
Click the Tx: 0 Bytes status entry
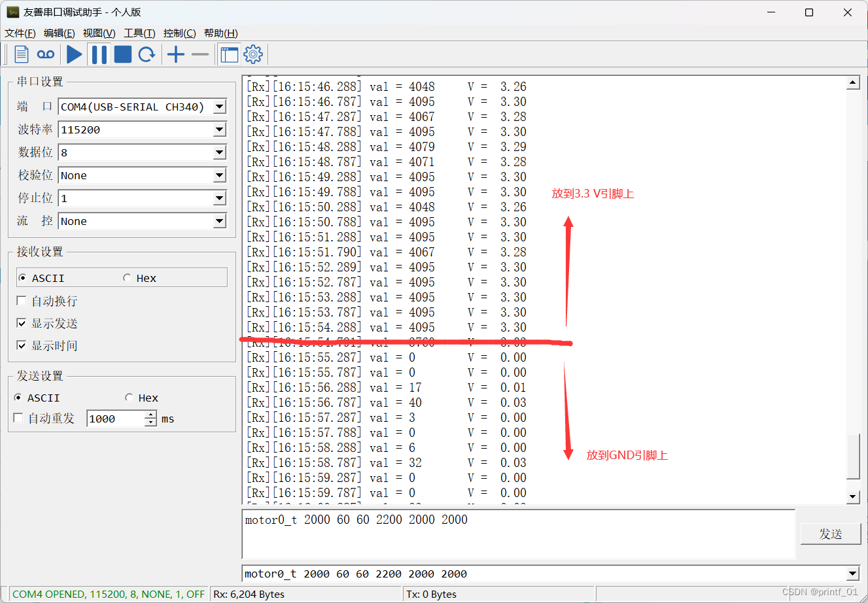[x=432, y=594]
